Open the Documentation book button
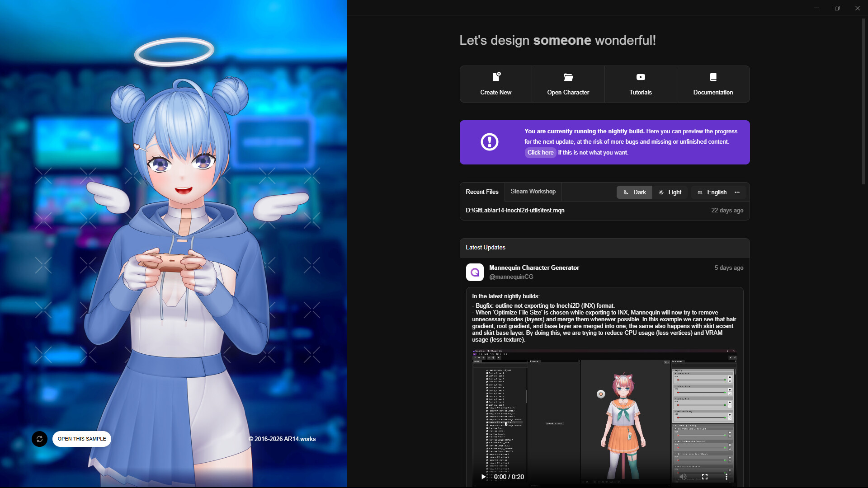The width and height of the screenshot is (868, 488). [x=713, y=84]
